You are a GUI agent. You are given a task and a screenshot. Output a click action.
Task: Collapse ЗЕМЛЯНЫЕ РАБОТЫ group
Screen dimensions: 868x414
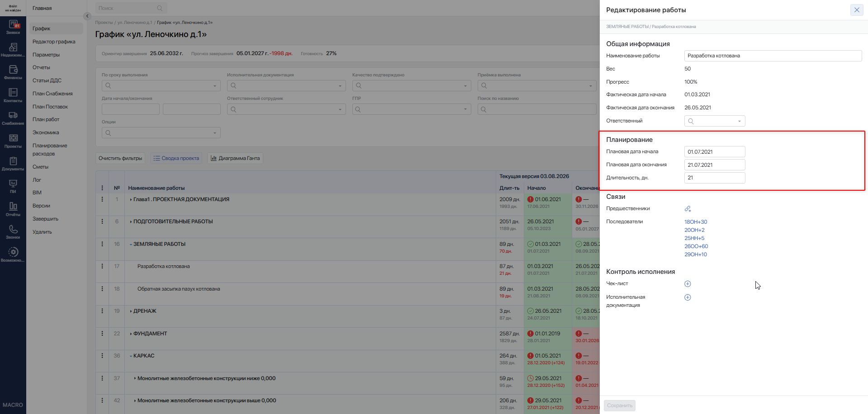pos(131,244)
